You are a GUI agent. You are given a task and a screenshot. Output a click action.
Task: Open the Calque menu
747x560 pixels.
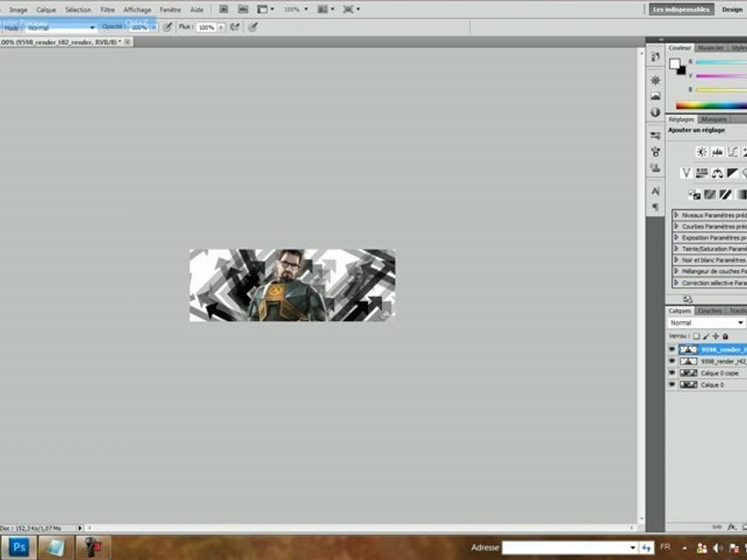46,9
